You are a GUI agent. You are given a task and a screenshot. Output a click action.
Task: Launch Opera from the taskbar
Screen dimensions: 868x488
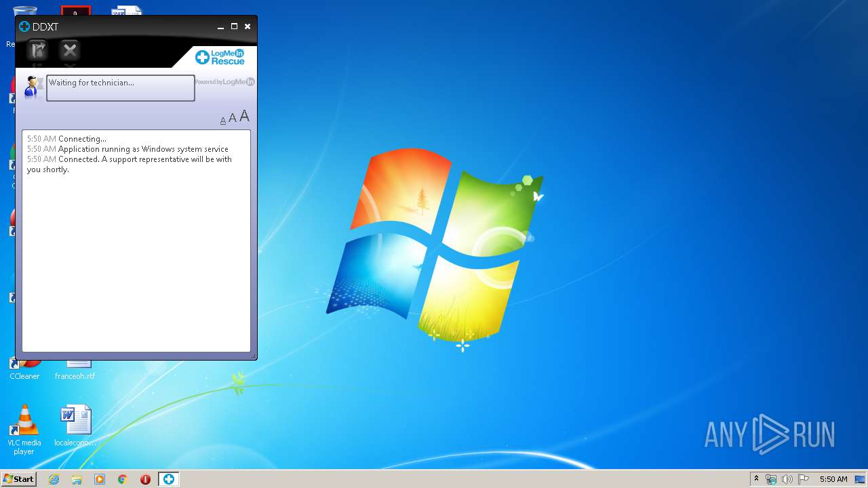(x=145, y=479)
